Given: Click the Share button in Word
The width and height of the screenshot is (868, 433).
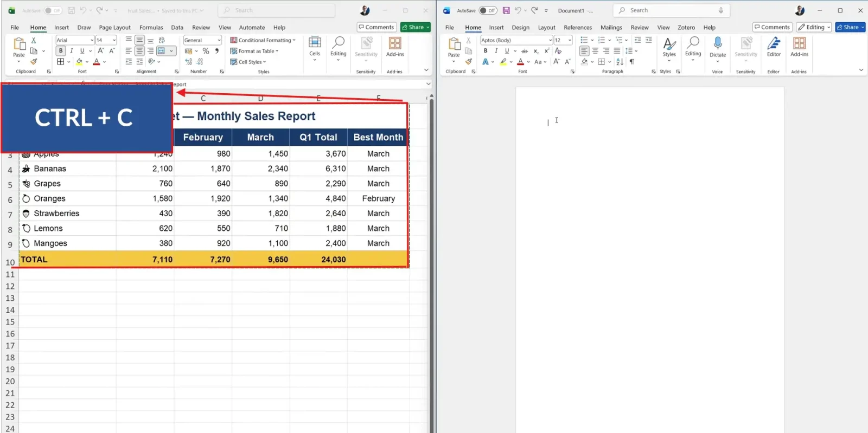Looking at the screenshot, I should [850, 27].
